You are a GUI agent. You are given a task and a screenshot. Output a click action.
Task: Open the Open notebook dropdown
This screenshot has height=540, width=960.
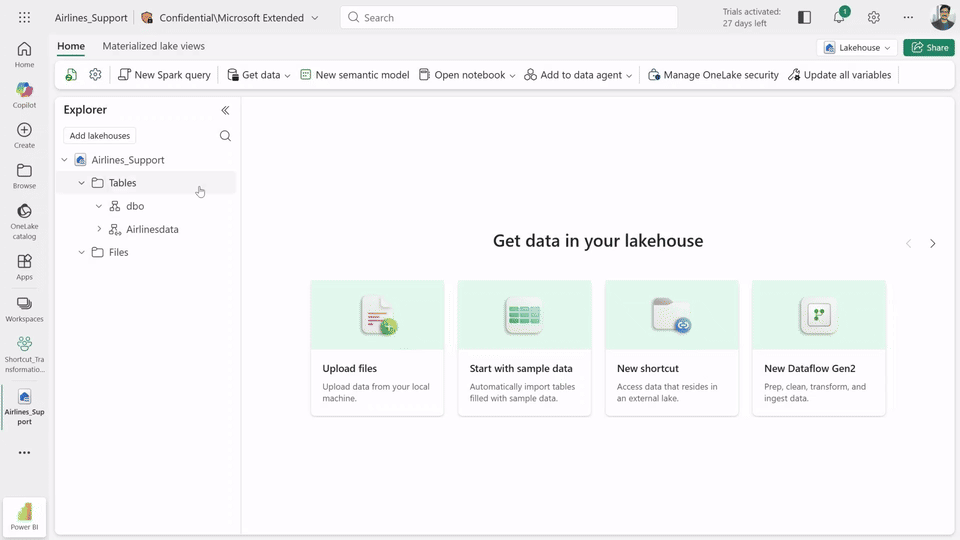[467, 75]
